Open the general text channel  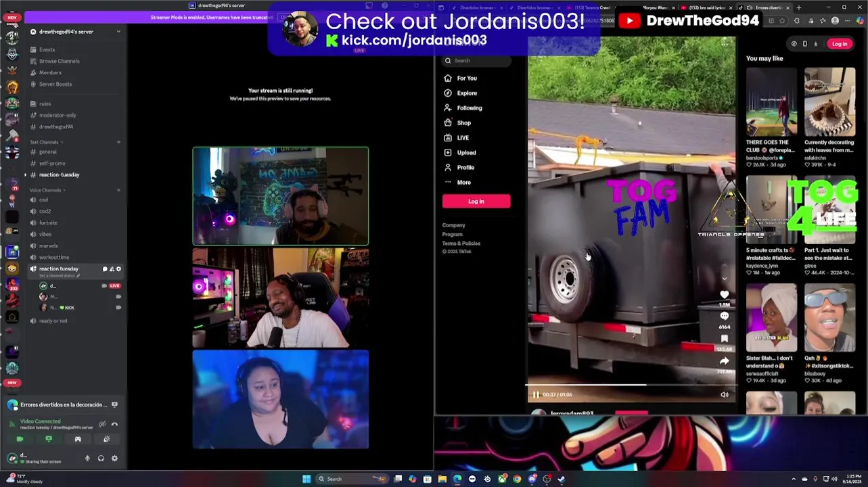(47, 152)
